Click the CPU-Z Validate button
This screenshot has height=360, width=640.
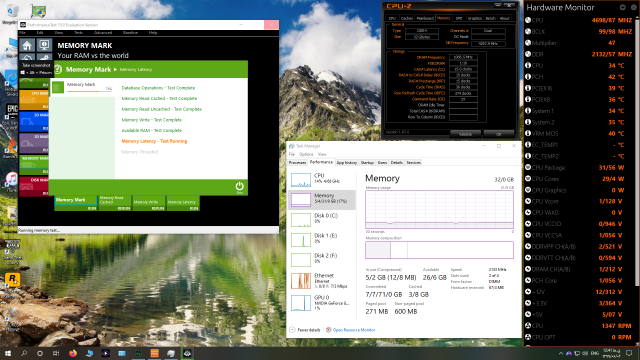tap(465, 134)
